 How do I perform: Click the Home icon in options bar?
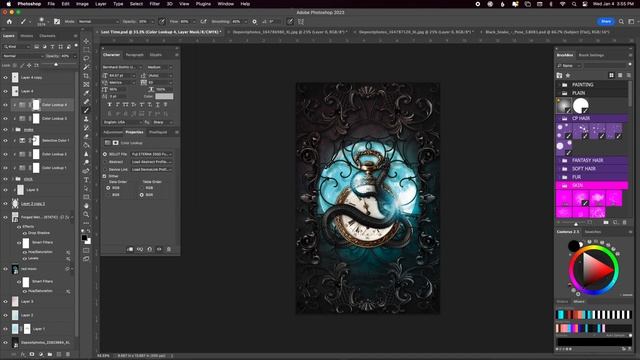(x=9, y=21)
